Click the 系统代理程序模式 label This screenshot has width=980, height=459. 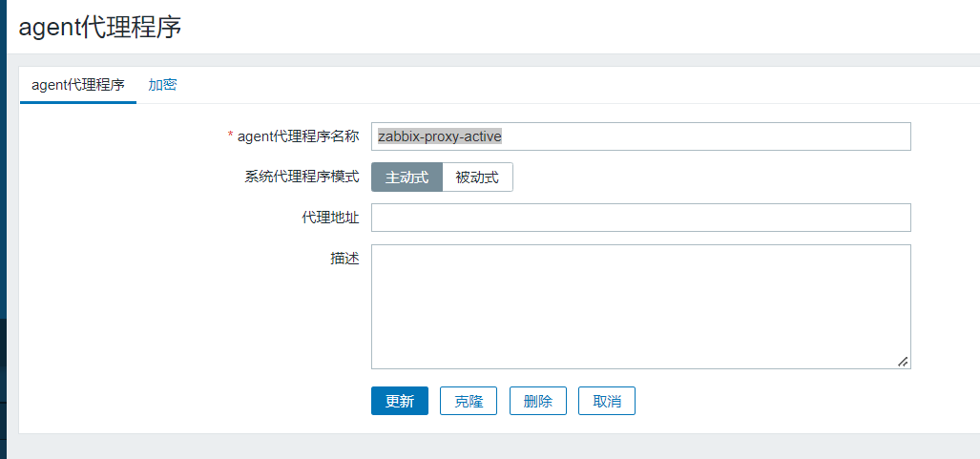click(x=302, y=177)
